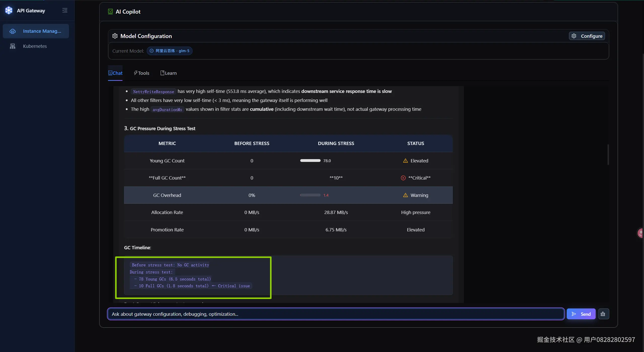Click the Elevated warning triangle icon

pos(405,161)
